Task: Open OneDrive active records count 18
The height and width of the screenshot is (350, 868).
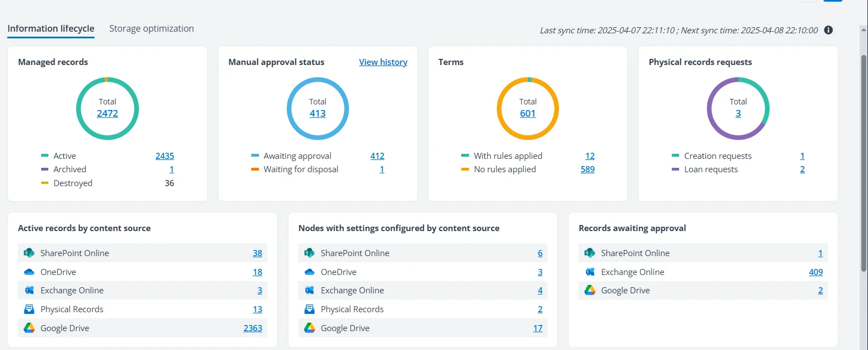Action: point(257,272)
